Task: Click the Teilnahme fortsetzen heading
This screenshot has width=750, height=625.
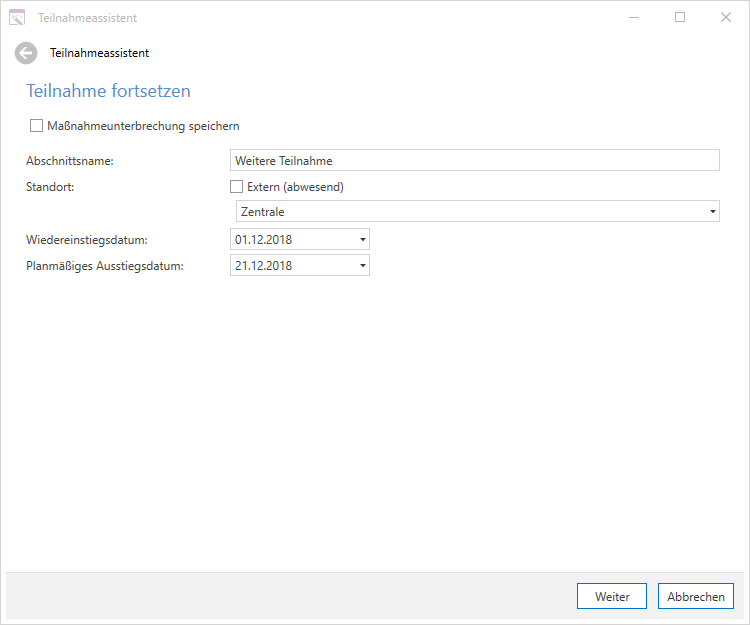Action: coord(108,91)
